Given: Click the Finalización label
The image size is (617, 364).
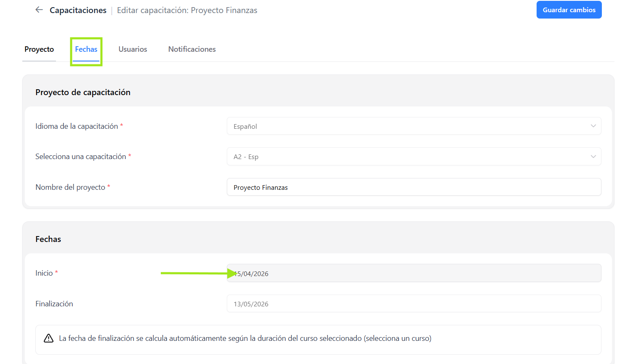Looking at the screenshot, I should 54,304.
